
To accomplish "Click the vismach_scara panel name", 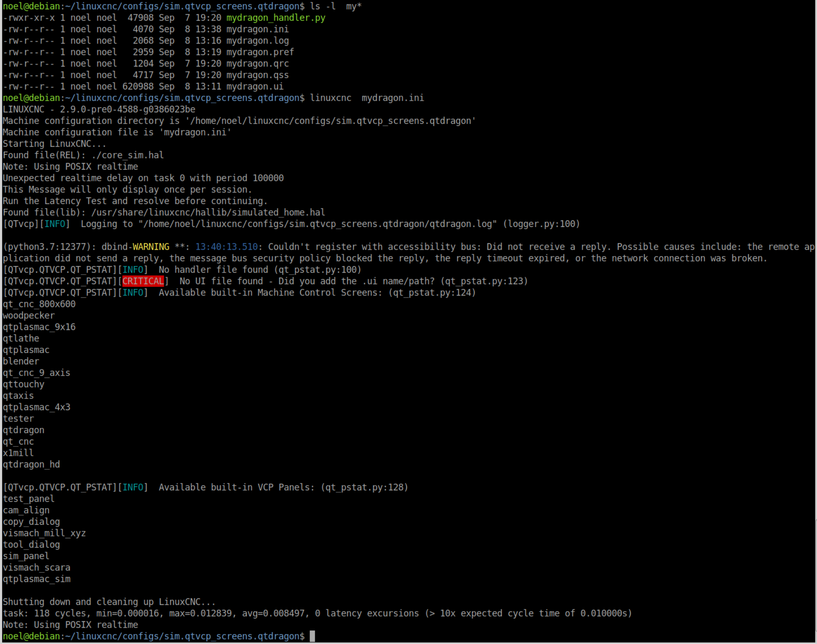I will 36,568.
